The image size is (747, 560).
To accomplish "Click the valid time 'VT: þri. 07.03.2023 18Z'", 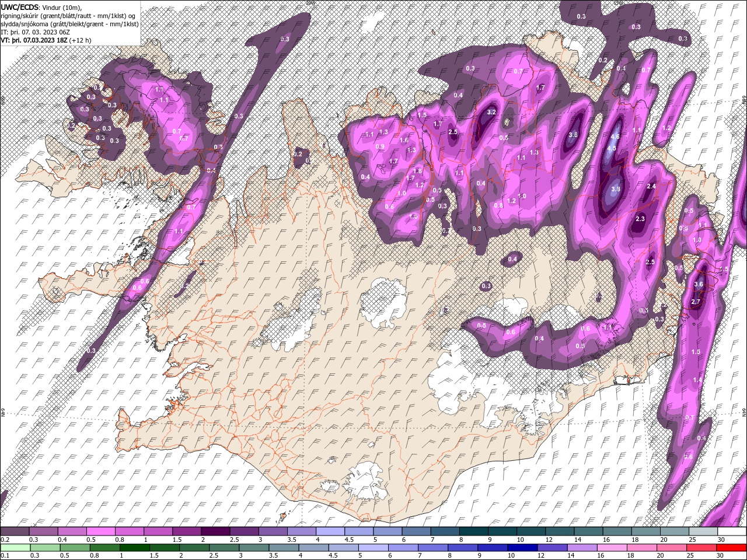I will 34,40.
